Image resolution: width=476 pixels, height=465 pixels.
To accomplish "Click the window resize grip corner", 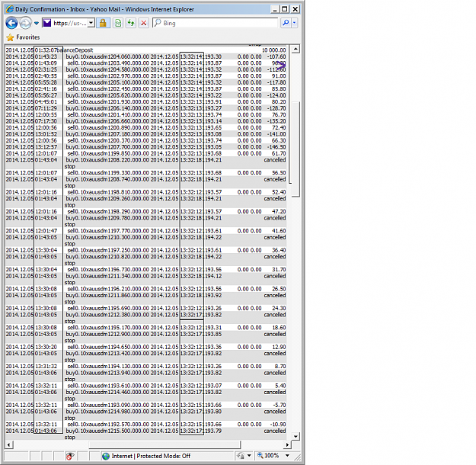I will click(x=298, y=457).
